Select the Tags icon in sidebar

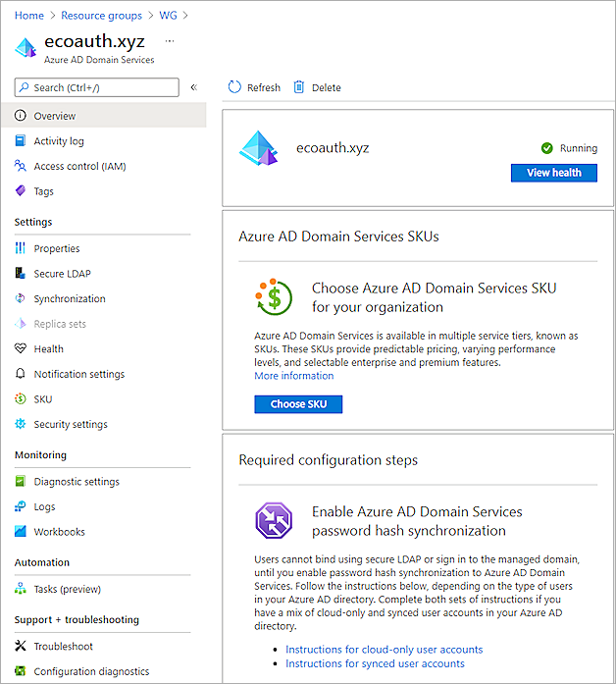[22, 191]
